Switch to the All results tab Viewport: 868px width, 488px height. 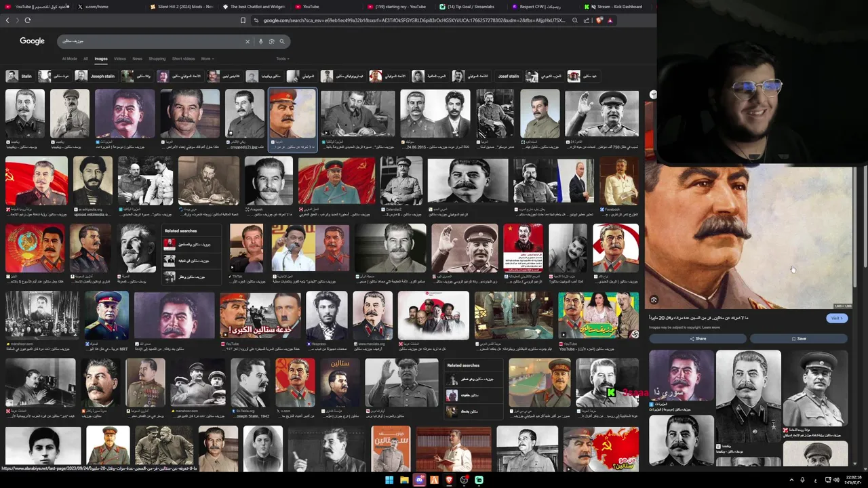[84, 59]
